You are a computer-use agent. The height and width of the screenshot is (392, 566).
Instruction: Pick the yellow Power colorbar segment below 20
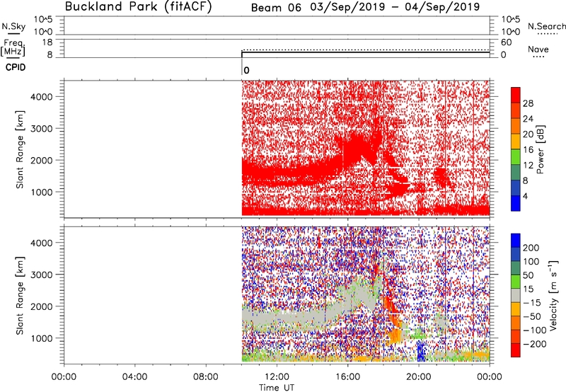click(516, 142)
